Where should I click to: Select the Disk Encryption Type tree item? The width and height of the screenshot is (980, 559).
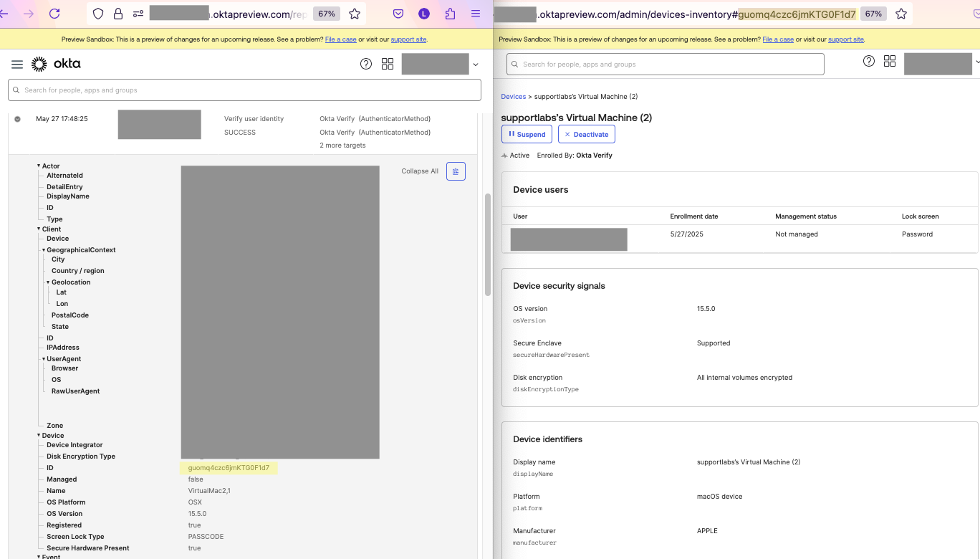pos(81,457)
